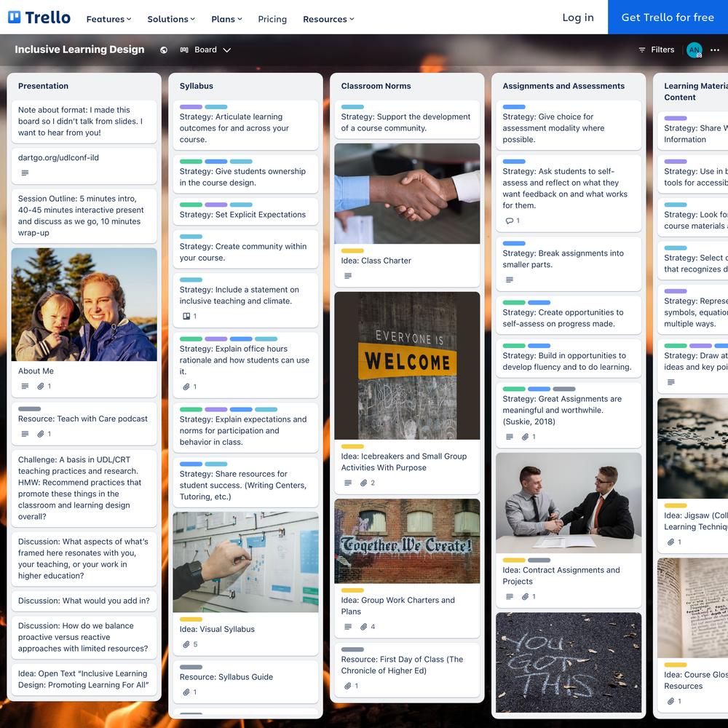Click attachment icon on Visual Syllabus card
This screenshot has height=728, width=728.
pyautogui.click(x=186, y=644)
